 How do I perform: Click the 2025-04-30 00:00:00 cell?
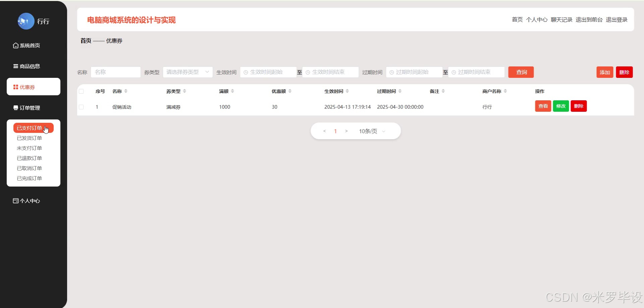pos(400,107)
